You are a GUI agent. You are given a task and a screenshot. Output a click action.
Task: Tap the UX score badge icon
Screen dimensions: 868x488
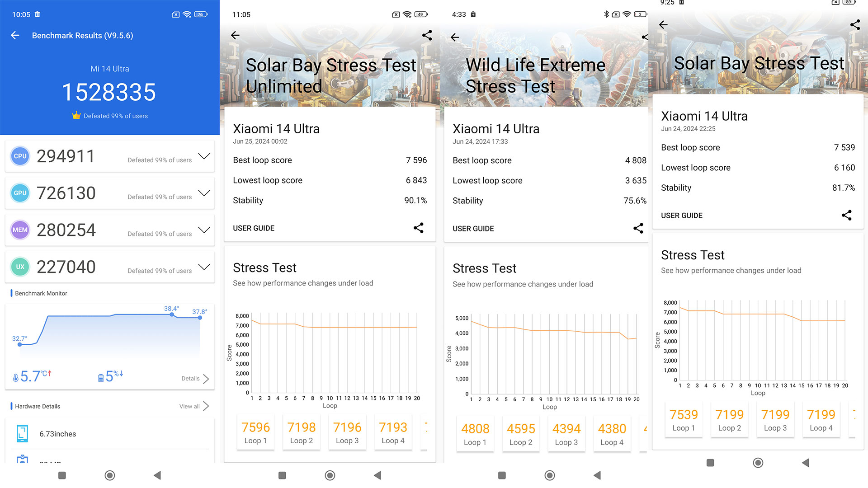click(20, 267)
